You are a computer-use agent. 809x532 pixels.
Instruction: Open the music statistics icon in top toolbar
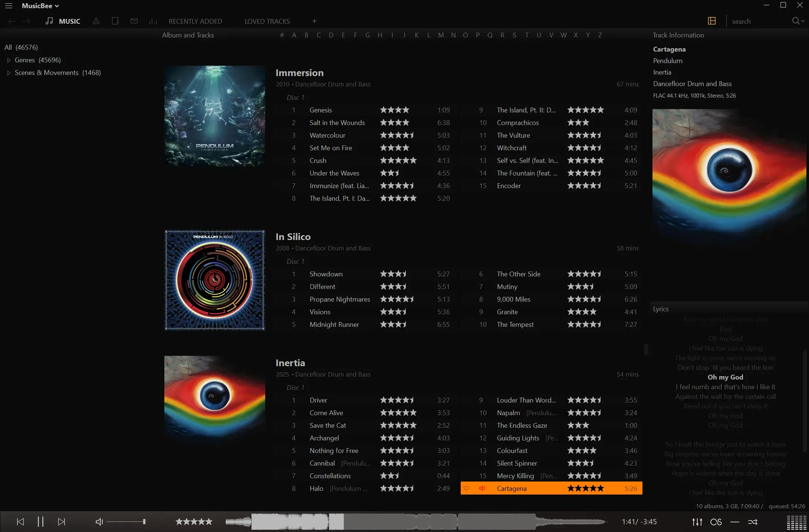tap(153, 21)
